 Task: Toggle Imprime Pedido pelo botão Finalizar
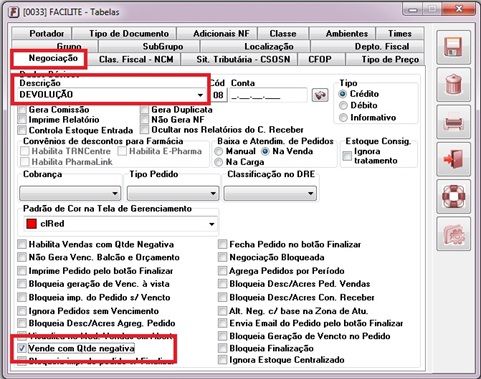click(x=22, y=271)
